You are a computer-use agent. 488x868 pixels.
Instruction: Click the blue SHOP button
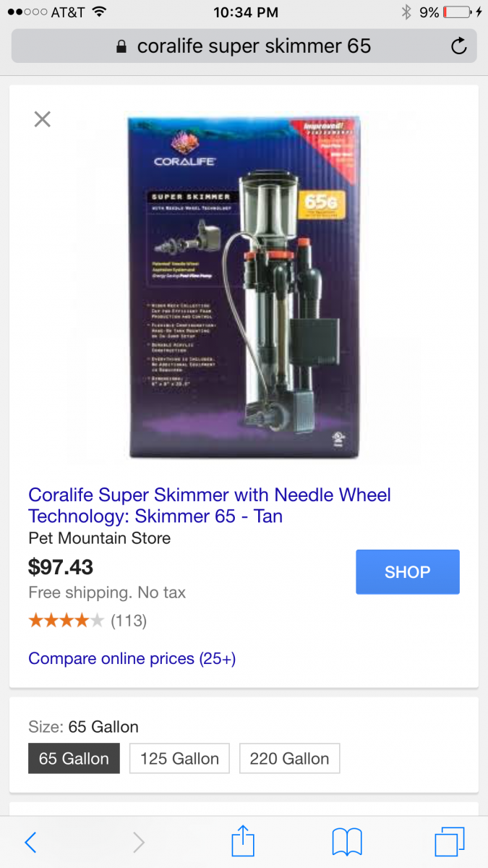pyautogui.click(x=408, y=572)
